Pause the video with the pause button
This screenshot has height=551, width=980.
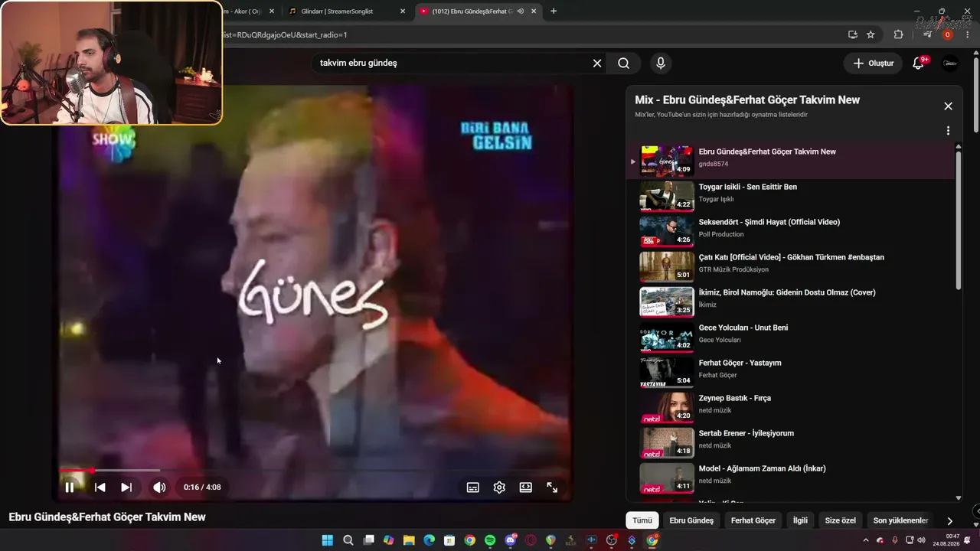click(x=70, y=487)
